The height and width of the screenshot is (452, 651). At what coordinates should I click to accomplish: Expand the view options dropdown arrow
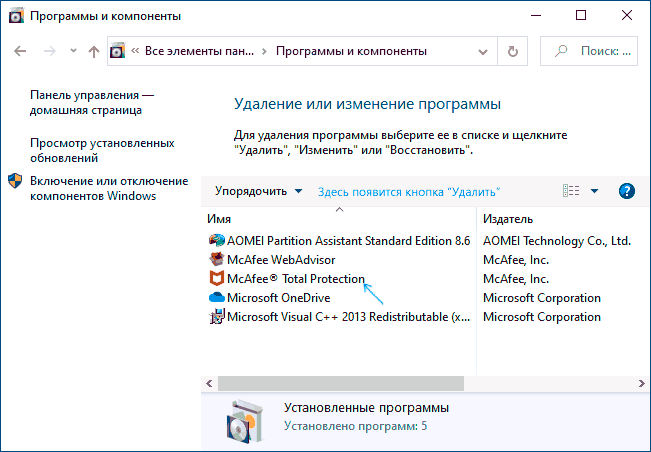594,191
